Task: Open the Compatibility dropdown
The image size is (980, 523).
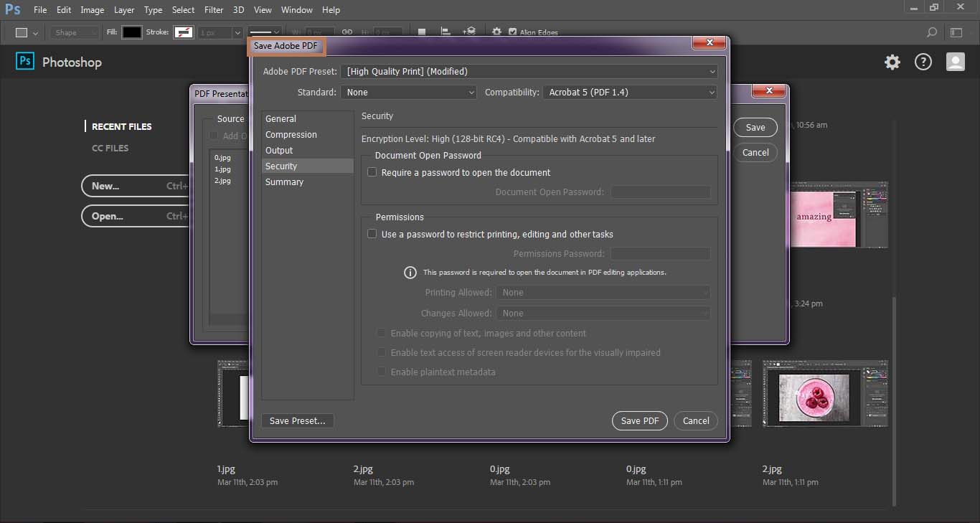Action: click(x=630, y=93)
